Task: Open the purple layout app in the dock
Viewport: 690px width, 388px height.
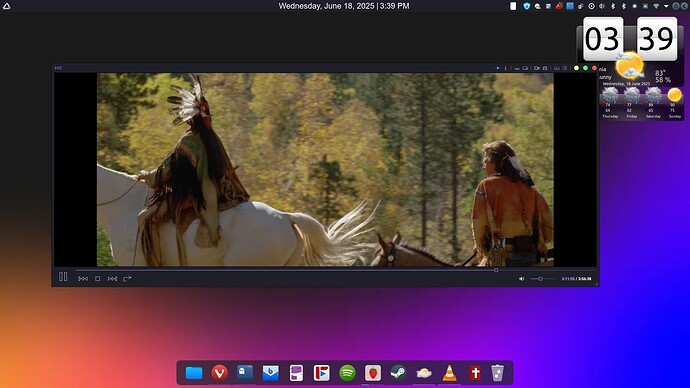Action: (296, 373)
